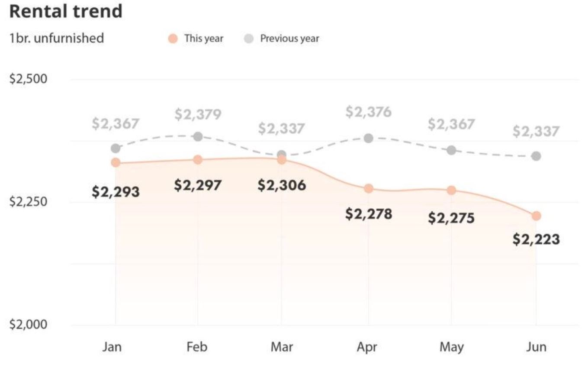Click the Mar axis label
Viewport: 588px width, 368px height.
coord(282,347)
